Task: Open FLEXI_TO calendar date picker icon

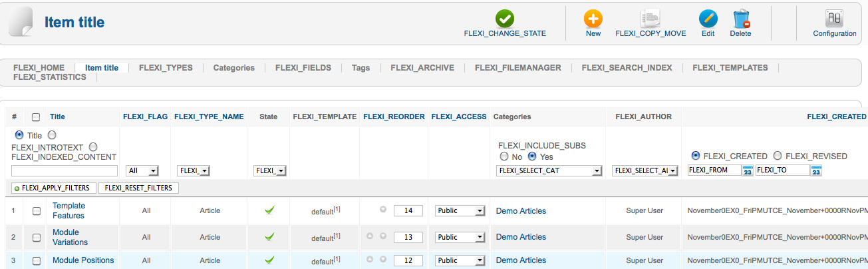Action: 817,170
